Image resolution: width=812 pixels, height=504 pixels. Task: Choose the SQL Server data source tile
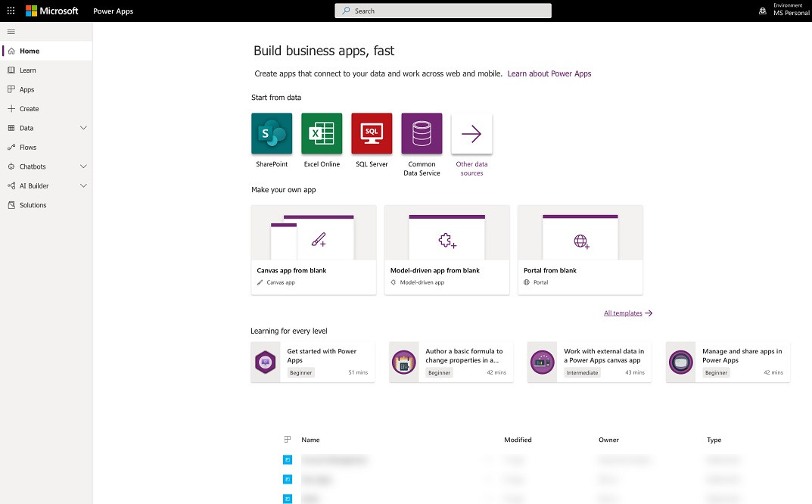tap(372, 134)
